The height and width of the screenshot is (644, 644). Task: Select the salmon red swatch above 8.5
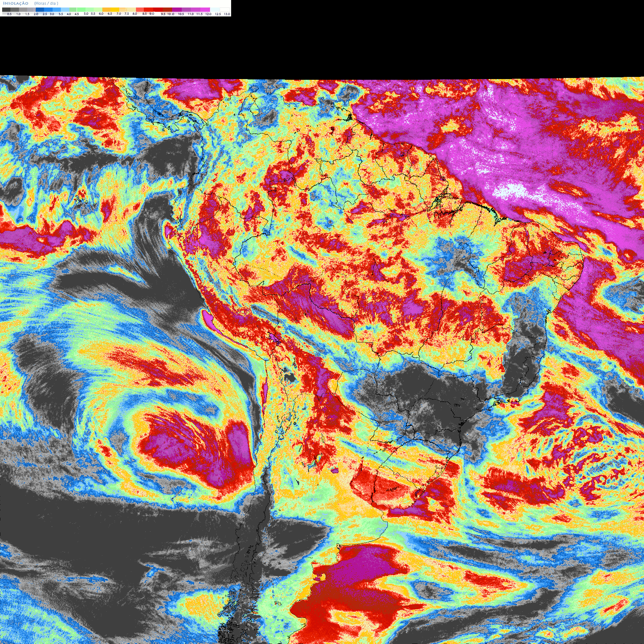click(140, 10)
